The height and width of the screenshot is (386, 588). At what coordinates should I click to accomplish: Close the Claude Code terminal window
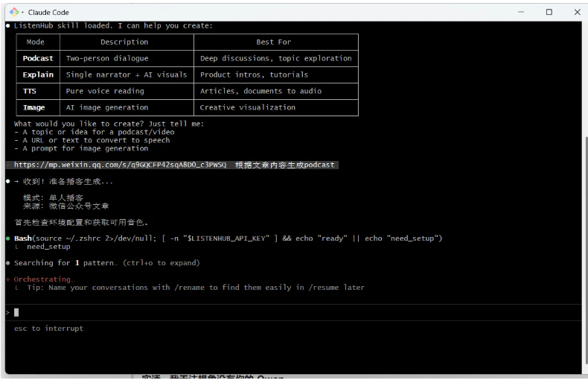click(577, 12)
